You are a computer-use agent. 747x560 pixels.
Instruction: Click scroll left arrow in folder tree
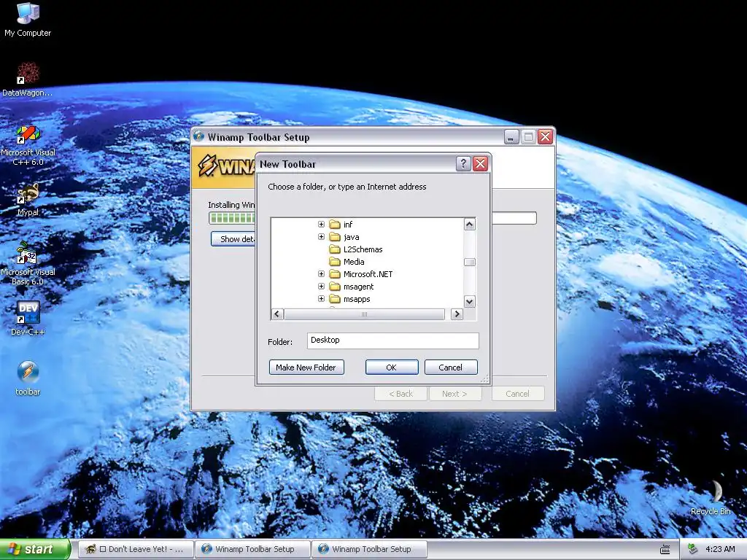(277, 314)
